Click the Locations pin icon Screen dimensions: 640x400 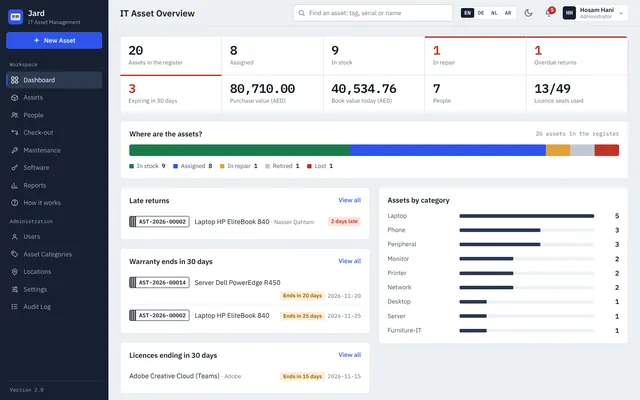click(15, 272)
